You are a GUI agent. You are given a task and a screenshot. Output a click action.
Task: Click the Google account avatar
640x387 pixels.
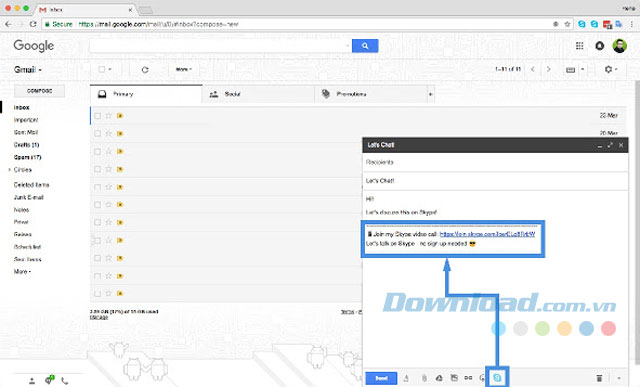click(x=620, y=46)
